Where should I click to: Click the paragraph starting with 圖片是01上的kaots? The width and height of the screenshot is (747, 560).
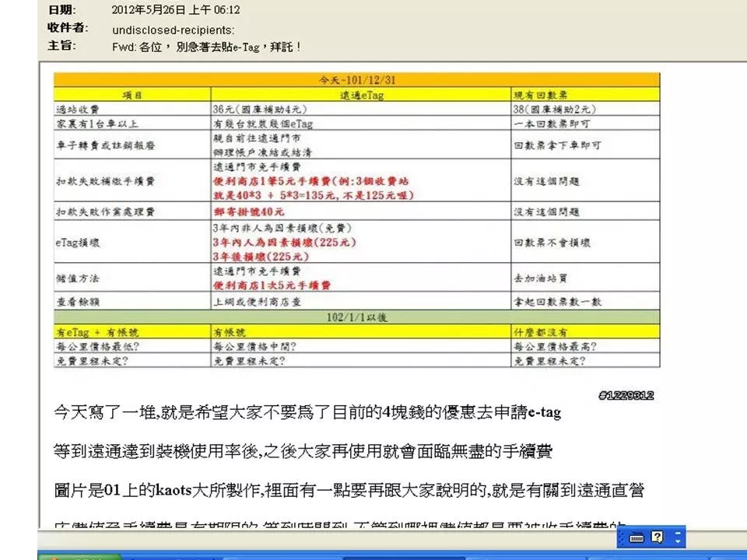pos(349,490)
